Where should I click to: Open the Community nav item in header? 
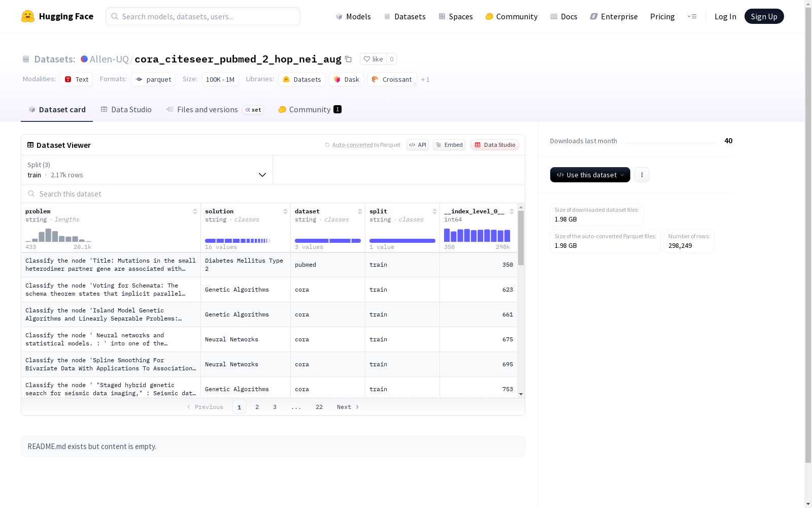[x=512, y=16]
